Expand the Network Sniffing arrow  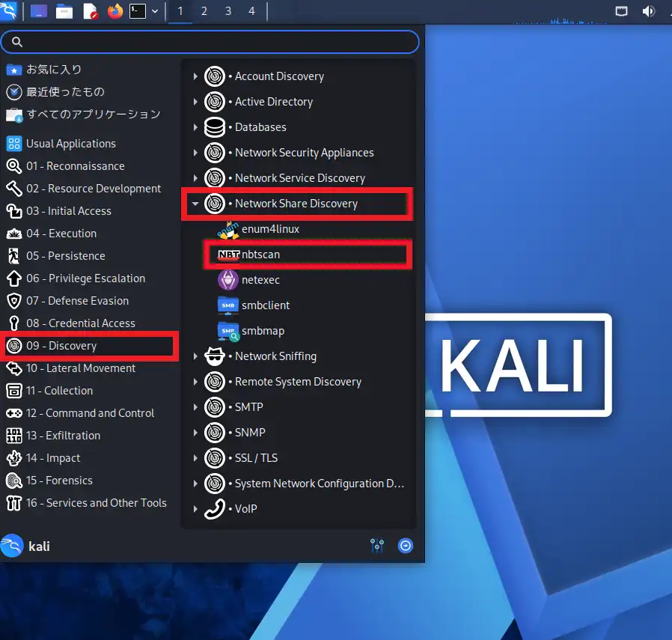(195, 356)
